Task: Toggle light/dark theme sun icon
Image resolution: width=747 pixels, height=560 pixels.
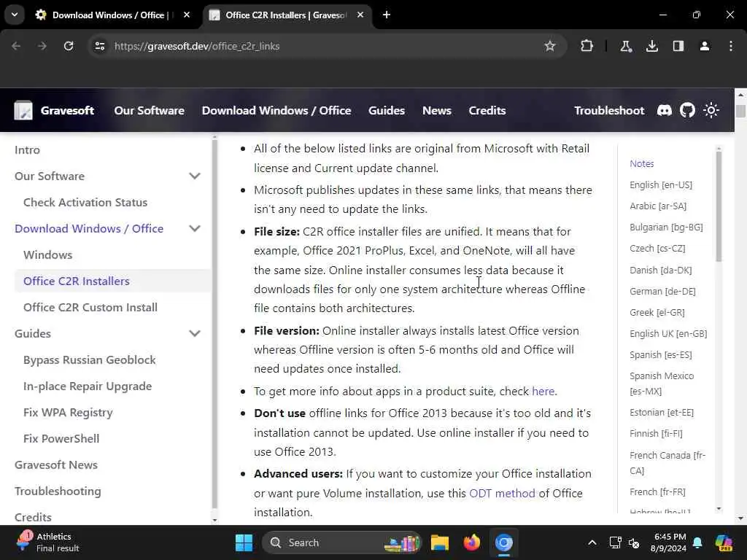Action: coord(711,111)
